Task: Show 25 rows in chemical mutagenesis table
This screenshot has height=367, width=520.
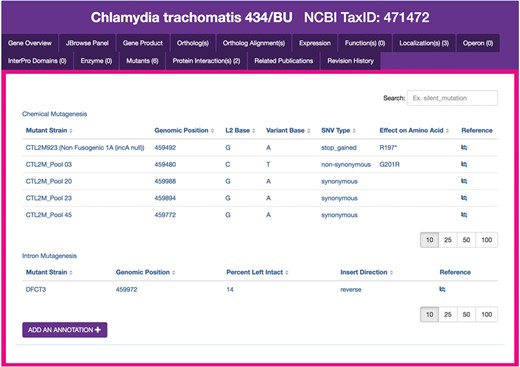Action: (448, 240)
